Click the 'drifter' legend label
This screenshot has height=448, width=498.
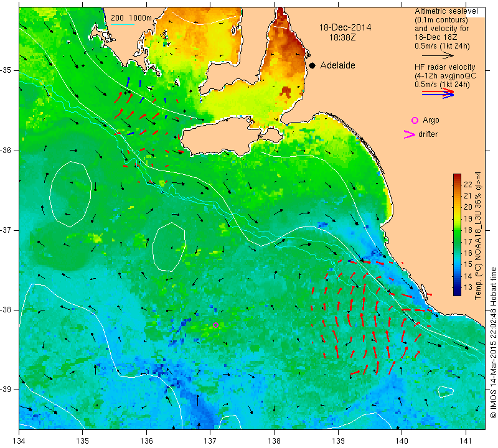[x=428, y=134]
